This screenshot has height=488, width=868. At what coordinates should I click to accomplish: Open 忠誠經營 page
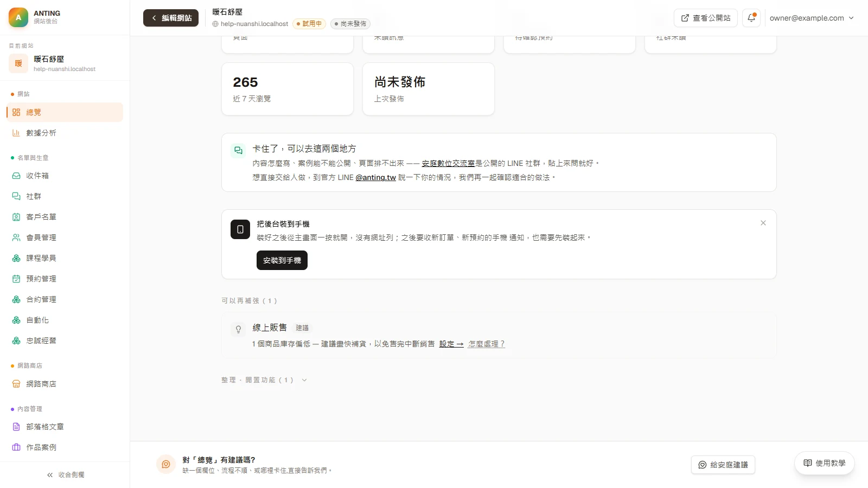point(65,341)
